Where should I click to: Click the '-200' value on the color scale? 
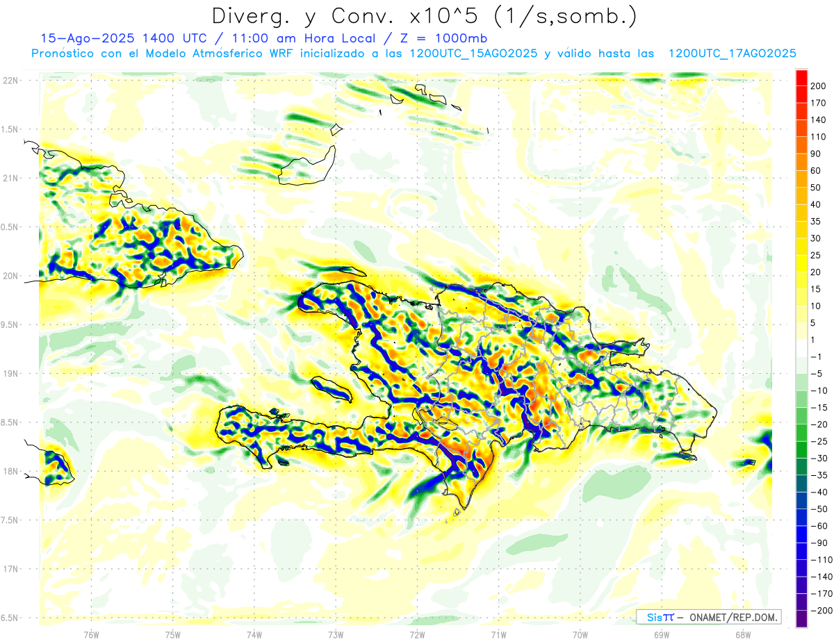coord(821,611)
